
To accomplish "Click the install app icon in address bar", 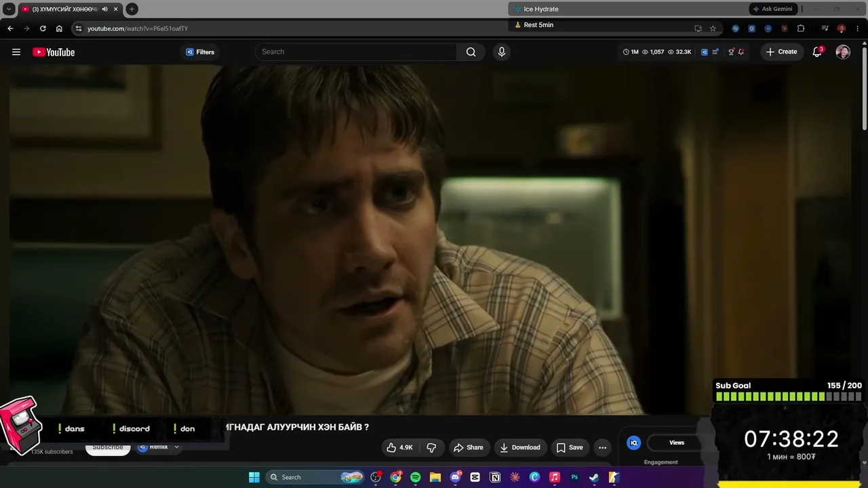I will (698, 28).
